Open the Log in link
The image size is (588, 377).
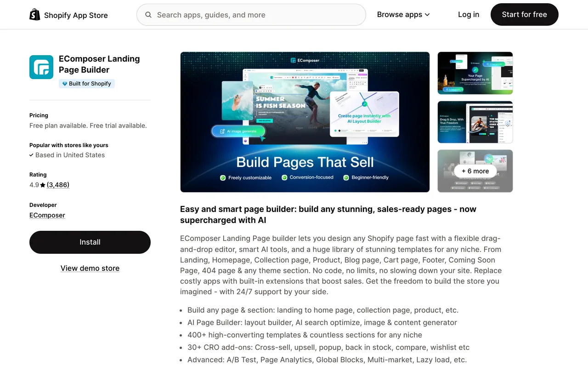tap(469, 15)
